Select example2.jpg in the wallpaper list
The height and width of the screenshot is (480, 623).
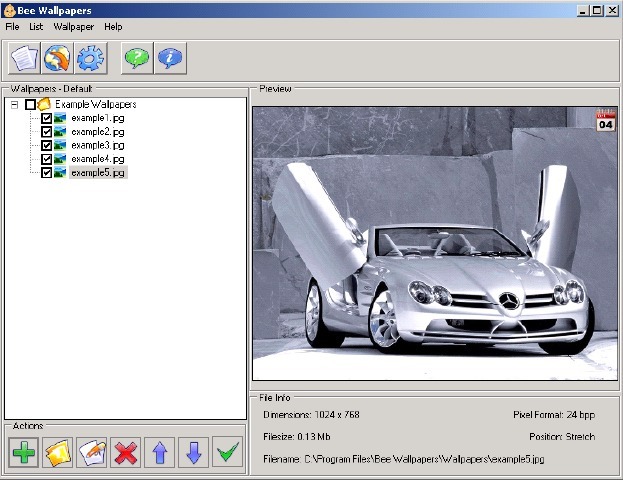pos(97,132)
